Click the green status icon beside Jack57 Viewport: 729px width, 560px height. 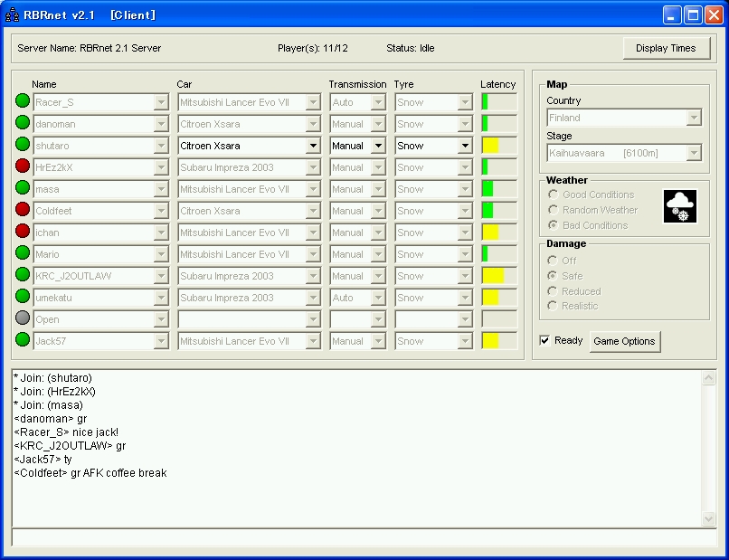23,340
